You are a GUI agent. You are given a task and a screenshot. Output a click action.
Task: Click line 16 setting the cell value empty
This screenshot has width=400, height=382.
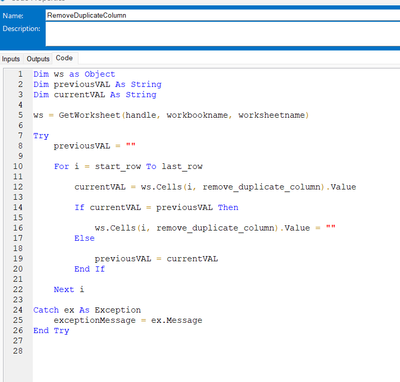pyautogui.click(x=215, y=228)
